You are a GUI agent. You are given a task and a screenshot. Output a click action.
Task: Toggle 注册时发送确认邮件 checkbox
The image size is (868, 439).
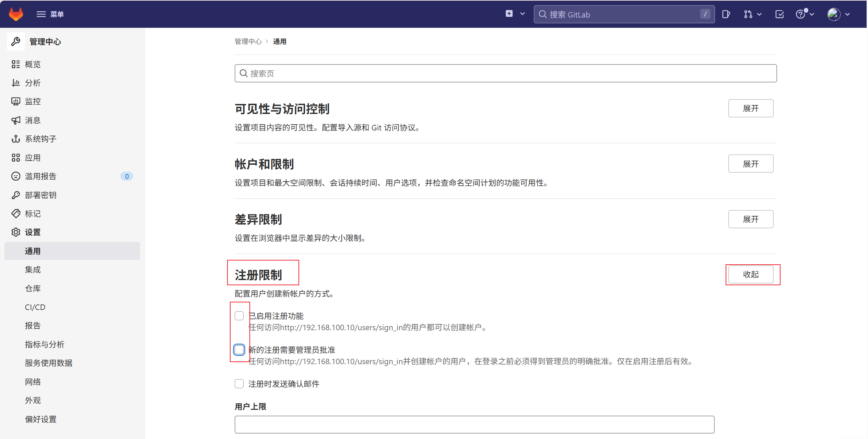pyautogui.click(x=239, y=384)
